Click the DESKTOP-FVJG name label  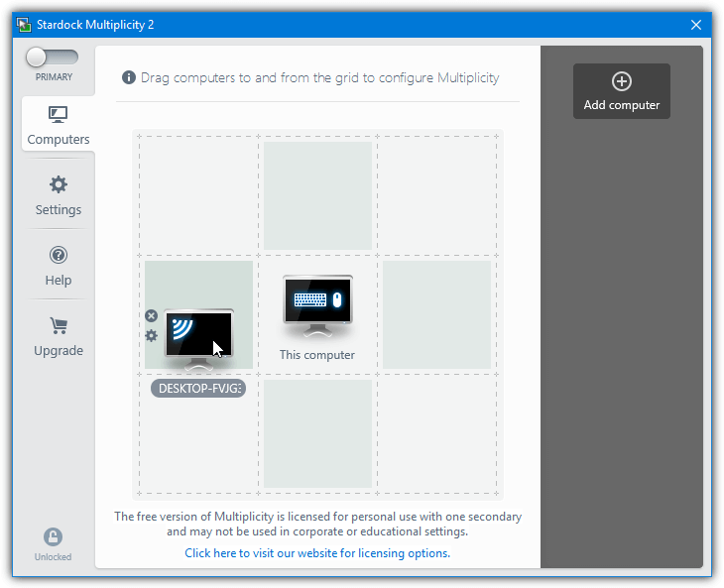tap(198, 388)
